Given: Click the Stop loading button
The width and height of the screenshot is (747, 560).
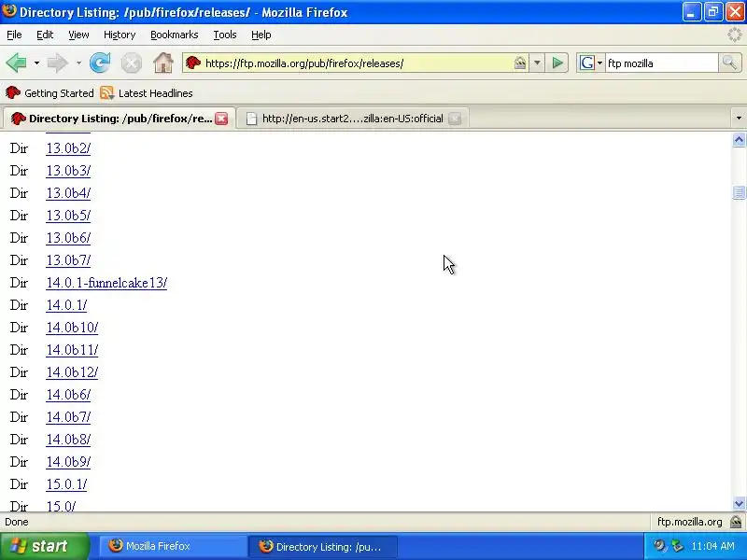Looking at the screenshot, I should point(131,63).
